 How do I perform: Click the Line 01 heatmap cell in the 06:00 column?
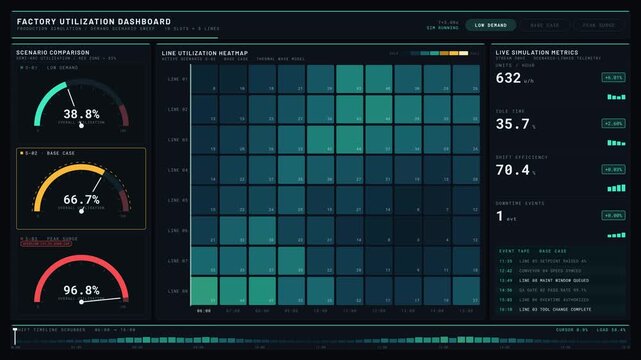tap(204, 79)
